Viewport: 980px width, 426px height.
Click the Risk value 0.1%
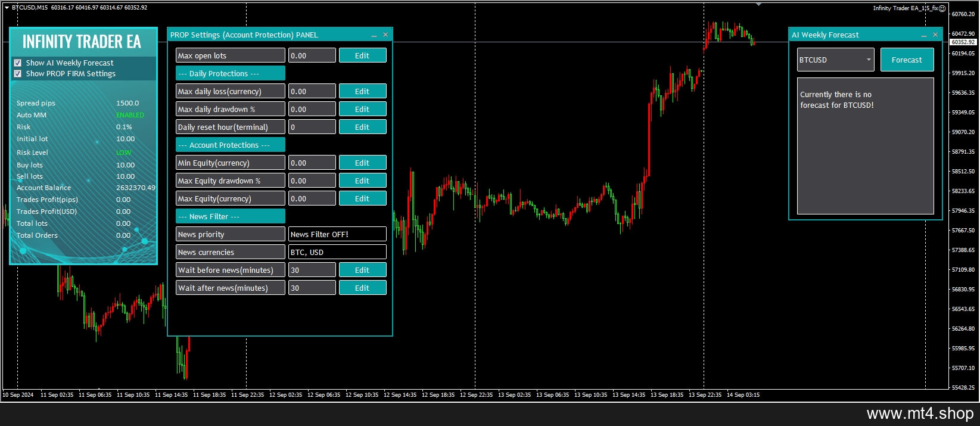pyautogui.click(x=124, y=127)
